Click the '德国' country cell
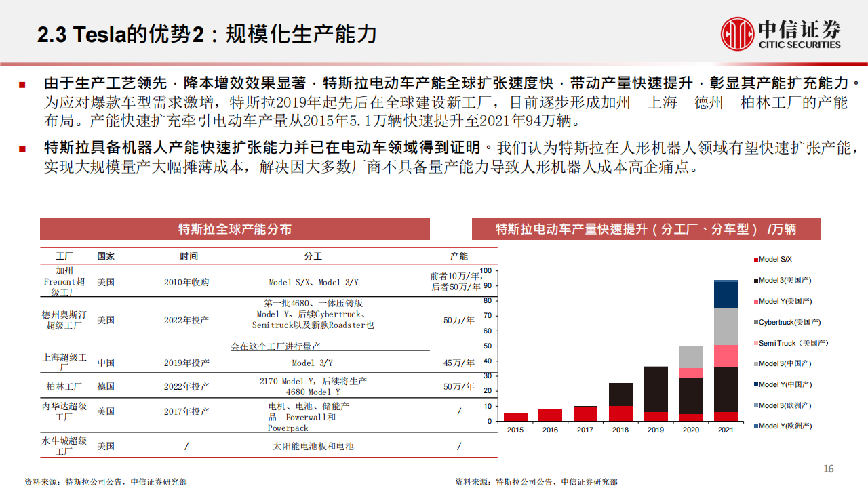The height and width of the screenshot is (488, 868). pos(106,386)
